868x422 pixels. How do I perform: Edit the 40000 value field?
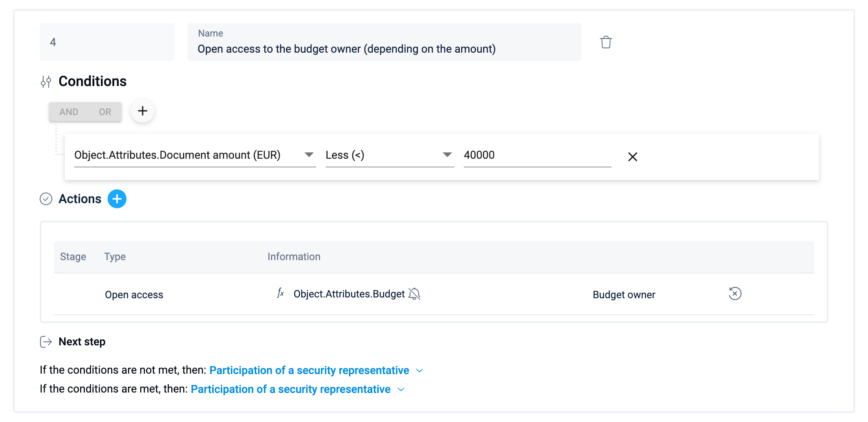(x=537, y=155)
